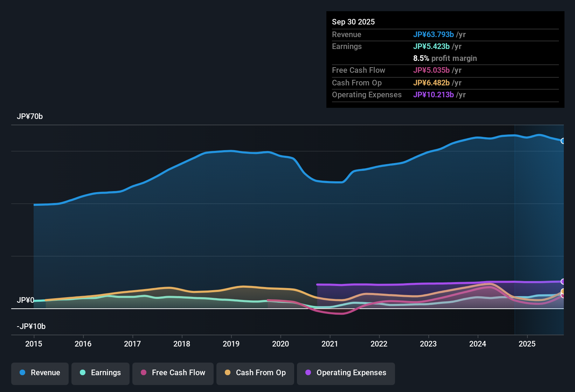Viewport: 575px width, 392px height.
Task: Toggle the Operating Expenses series visibility
Action: [x=346, y=373]
